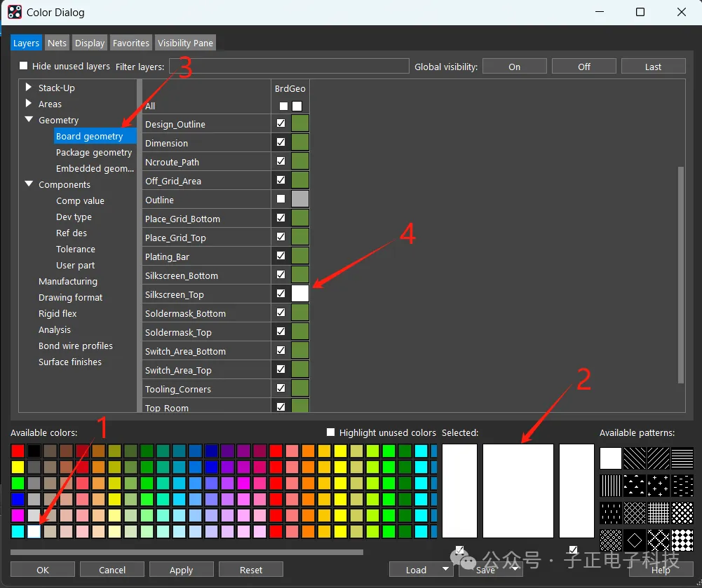The width and height of the screenshot is (702, 588).
Task: Choose the horizontal lines pattern
Action: [682, 458]
